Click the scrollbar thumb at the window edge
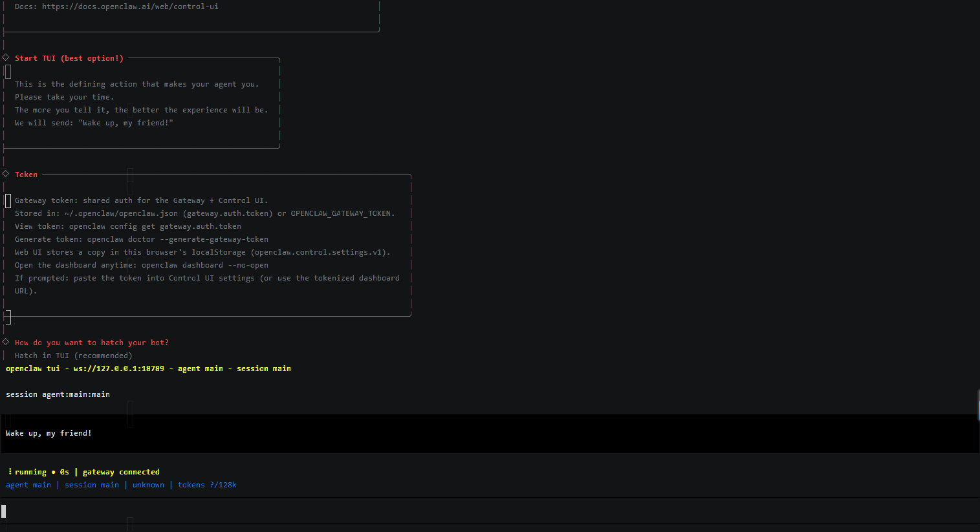The image size is (980, 532). pyautogui.click(x=978, y=405)
